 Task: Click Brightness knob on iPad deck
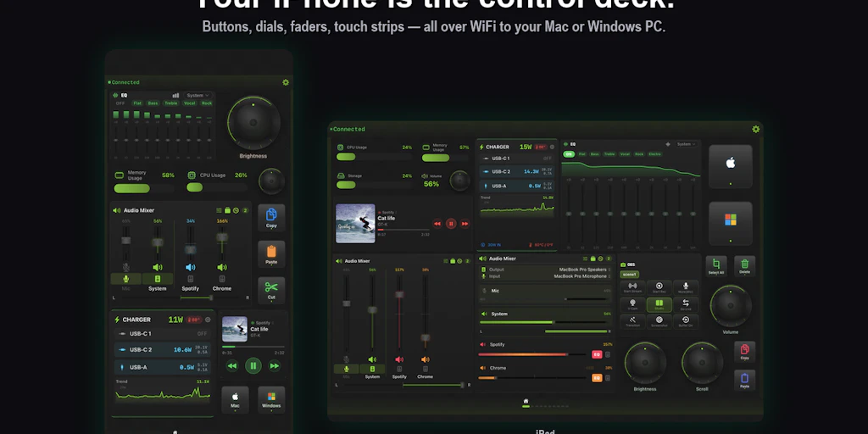click(645, 363)
